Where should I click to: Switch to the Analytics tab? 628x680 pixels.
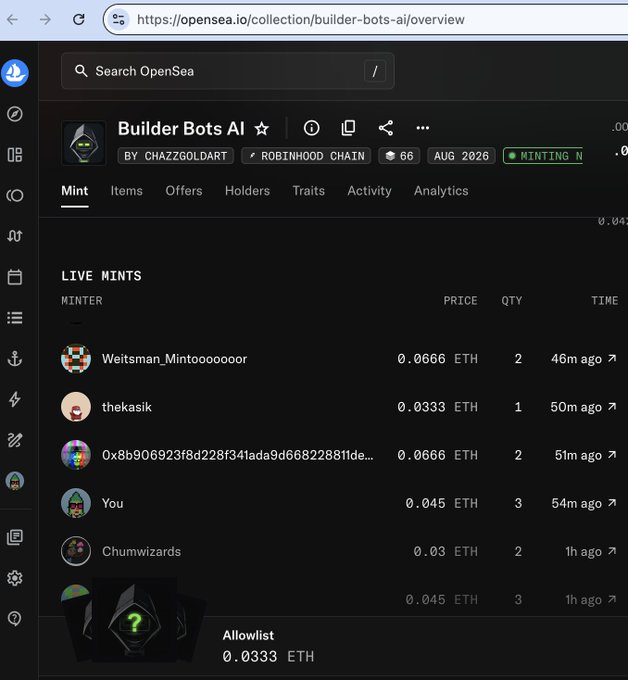coord(441,191)
